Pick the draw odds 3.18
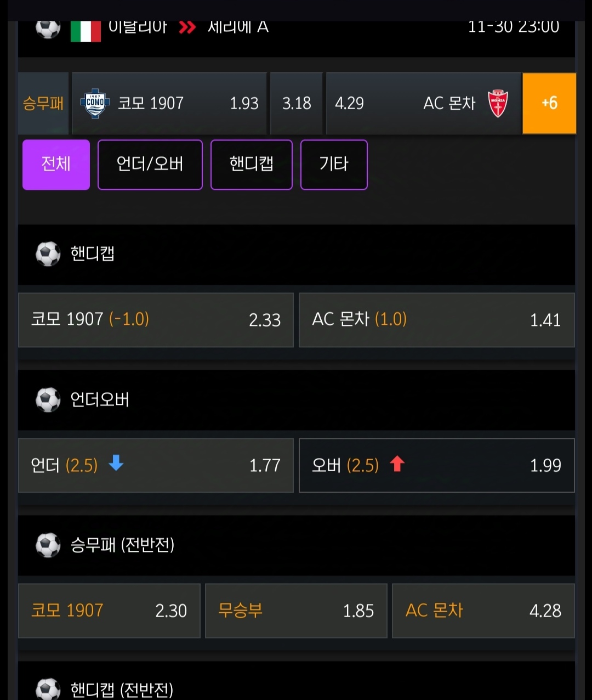The image size is (592, 700). coord(297,103)
